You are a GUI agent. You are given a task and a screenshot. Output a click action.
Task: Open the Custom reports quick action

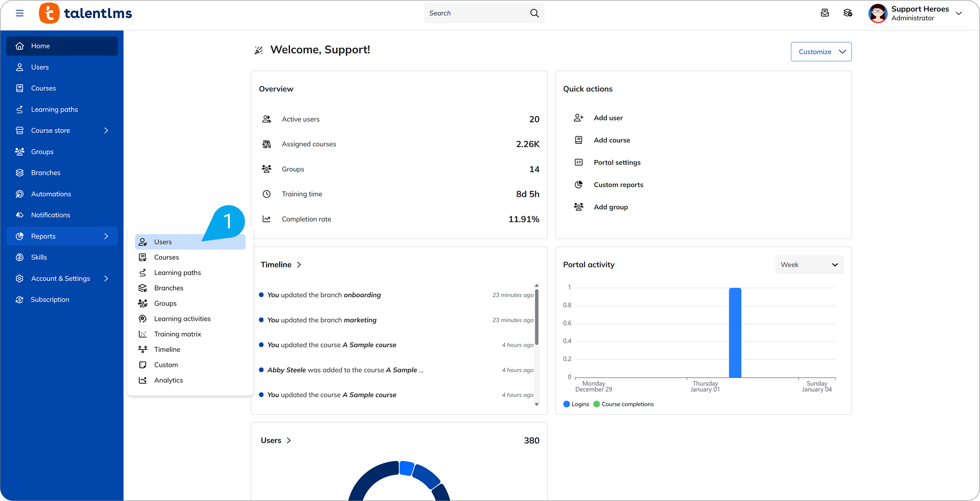[x=618, y=185]
